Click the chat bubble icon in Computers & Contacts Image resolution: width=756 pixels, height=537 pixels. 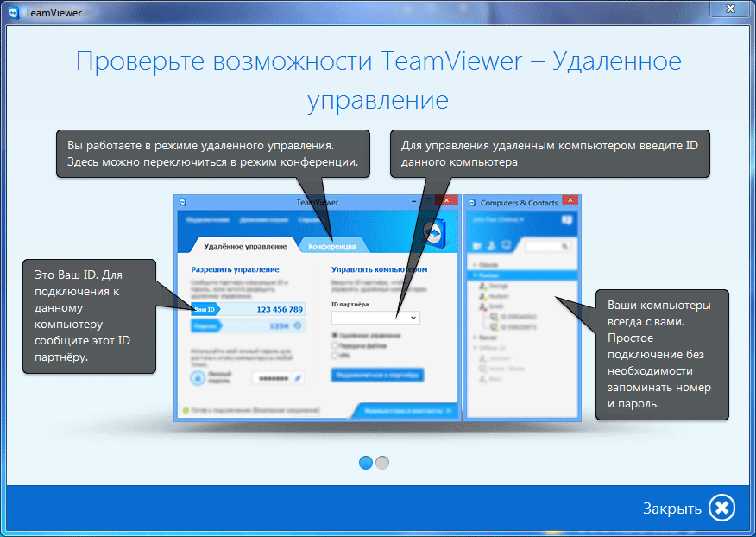tap(566, 220)
